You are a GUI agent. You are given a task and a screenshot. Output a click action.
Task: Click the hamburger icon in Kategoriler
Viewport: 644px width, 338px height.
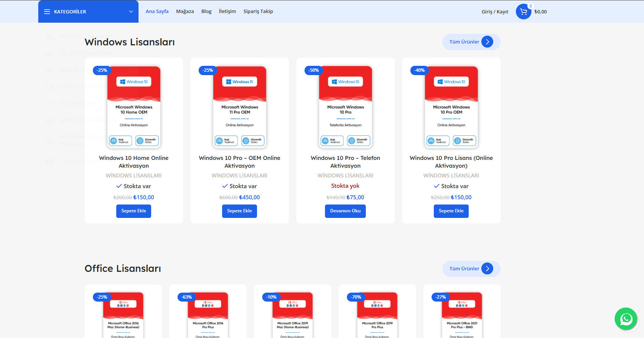click(47, 12)
